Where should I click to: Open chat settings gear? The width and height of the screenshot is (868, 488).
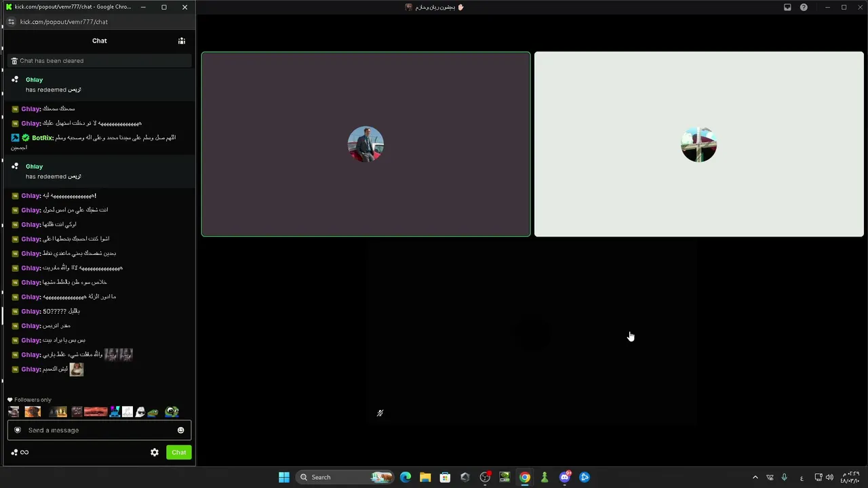click(155, 452)
